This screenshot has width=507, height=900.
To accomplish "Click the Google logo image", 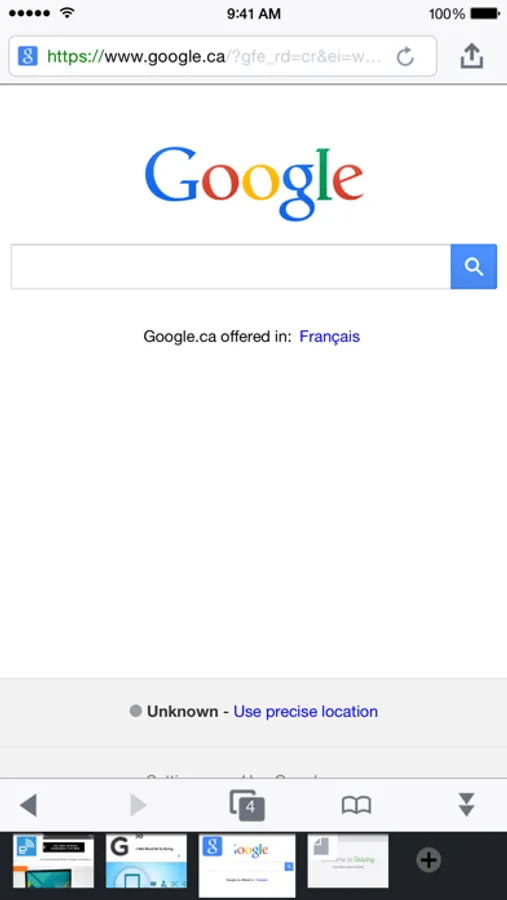I will point(254,184).
